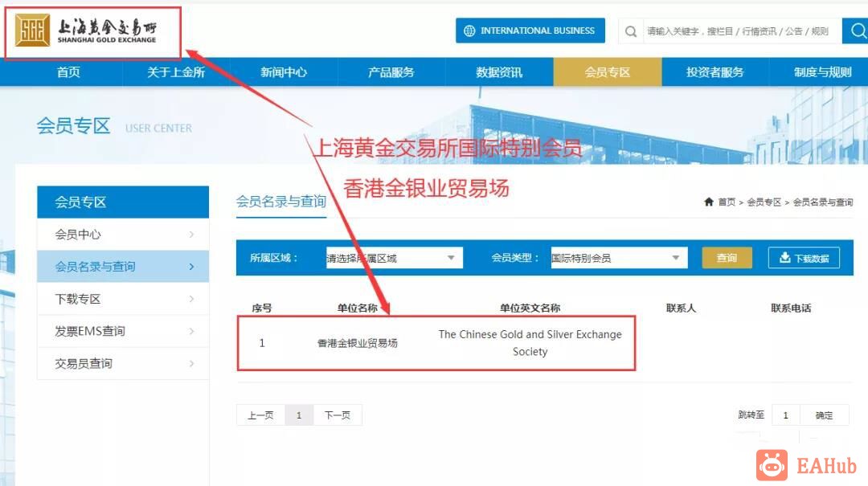Click 单位名称 column header

coord(358,308)
